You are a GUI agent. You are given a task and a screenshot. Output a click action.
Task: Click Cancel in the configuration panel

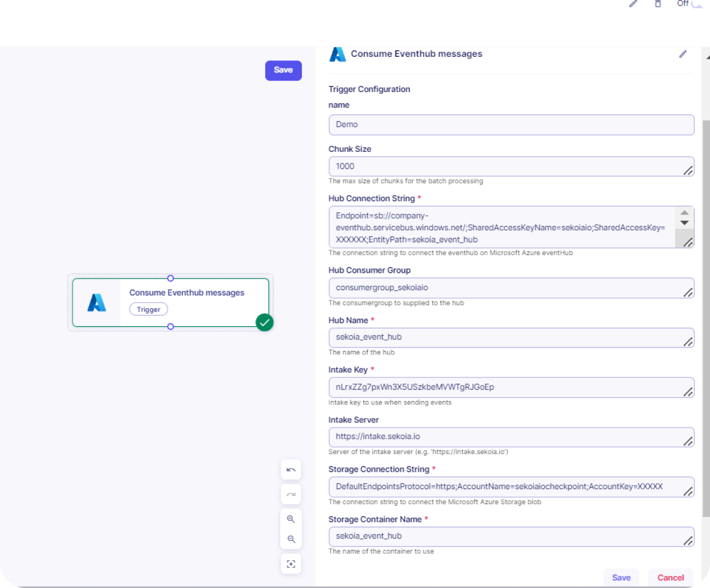point(670,578)
